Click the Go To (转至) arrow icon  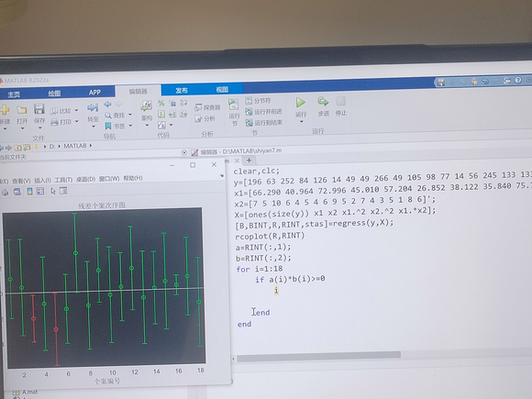coord(93,108)
